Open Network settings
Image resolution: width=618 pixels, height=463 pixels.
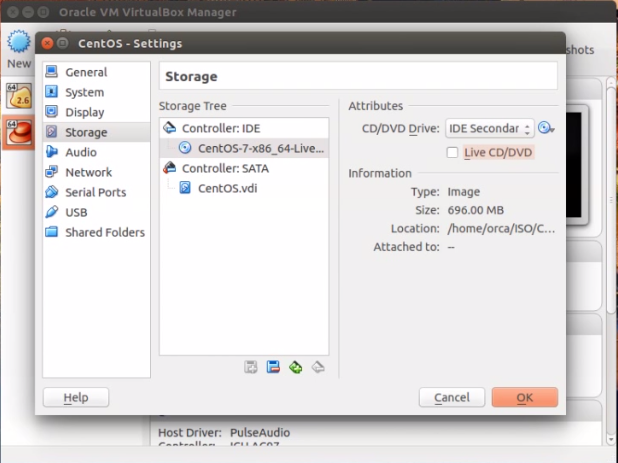tap(96, 172)
